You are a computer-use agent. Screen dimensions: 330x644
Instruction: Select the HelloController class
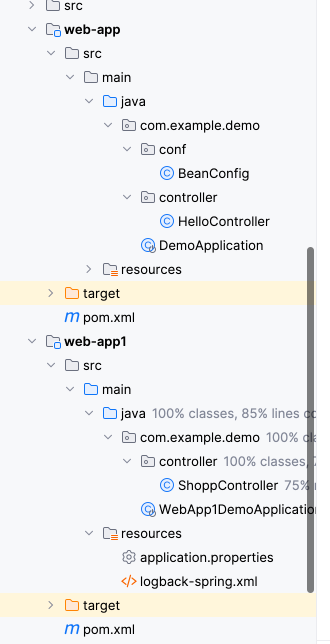223,221
